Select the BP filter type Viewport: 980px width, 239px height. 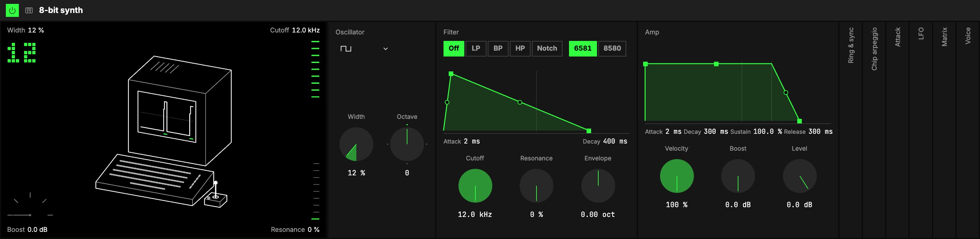pyautogui.click(x=497, y=48)
